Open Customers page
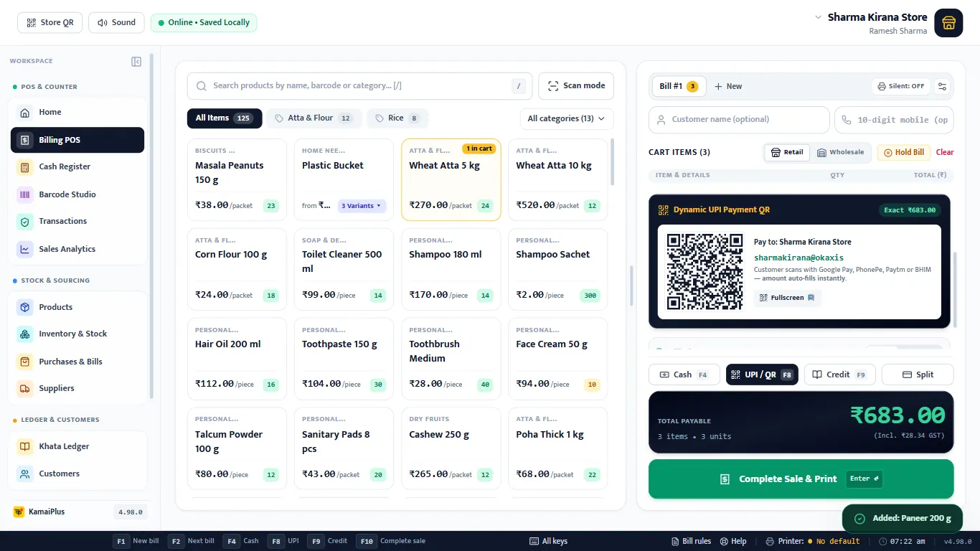The width and height of the screenshot is (980, 551). click(77, 474)
